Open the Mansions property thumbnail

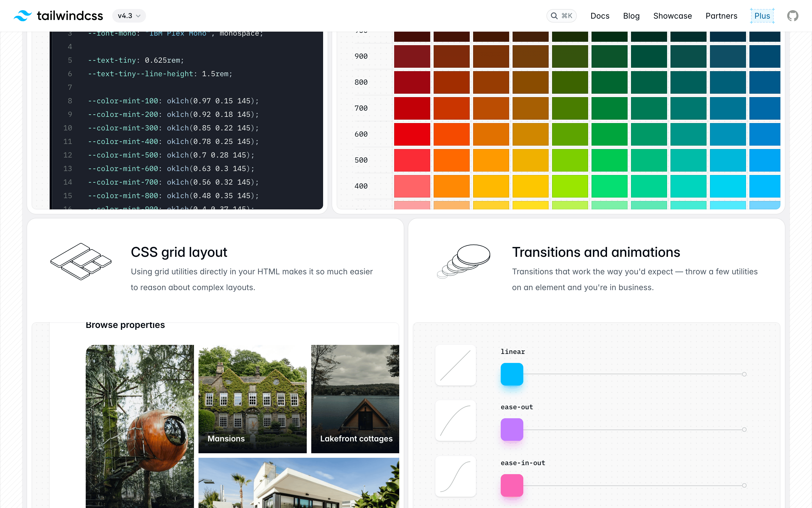click(252, 399)
